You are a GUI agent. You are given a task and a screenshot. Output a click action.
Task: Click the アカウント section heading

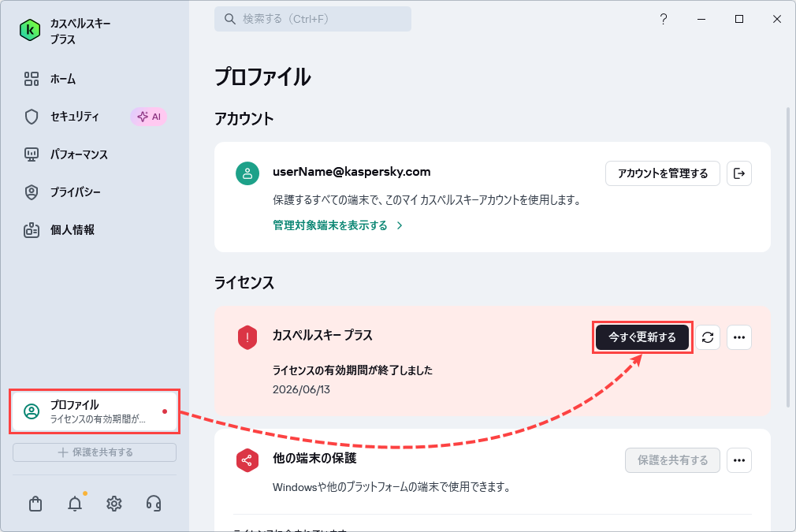click(244, 119)
